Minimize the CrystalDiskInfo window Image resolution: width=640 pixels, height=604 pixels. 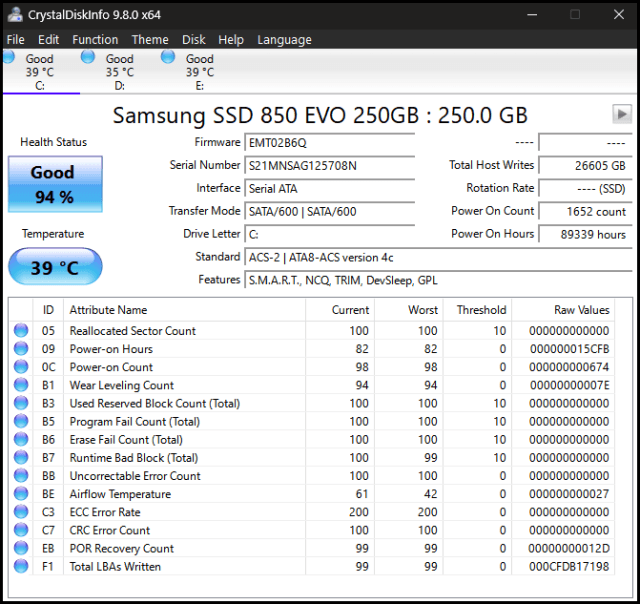pyautogui.click(x=532, y=15)
